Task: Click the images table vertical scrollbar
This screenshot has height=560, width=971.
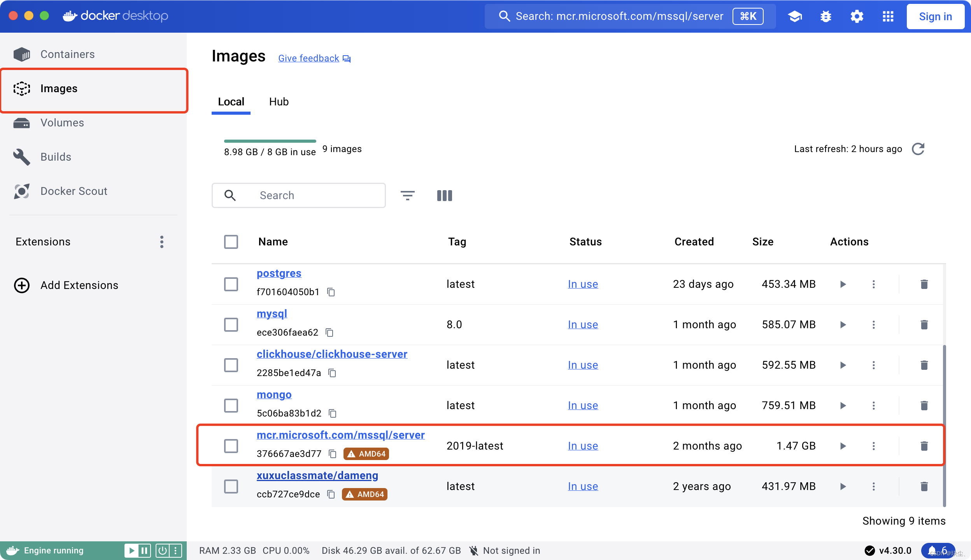Action: pyautogui.click(x=944, y=426)
